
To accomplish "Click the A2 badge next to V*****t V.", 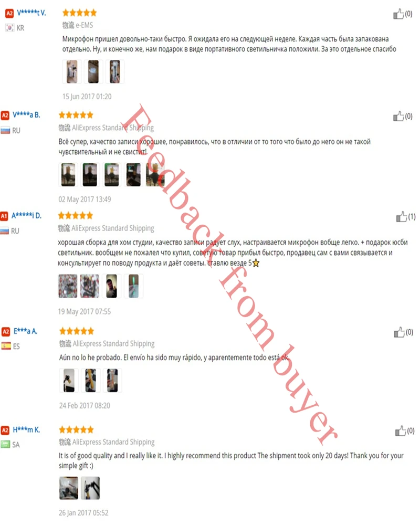I will [x=9, y=13].
